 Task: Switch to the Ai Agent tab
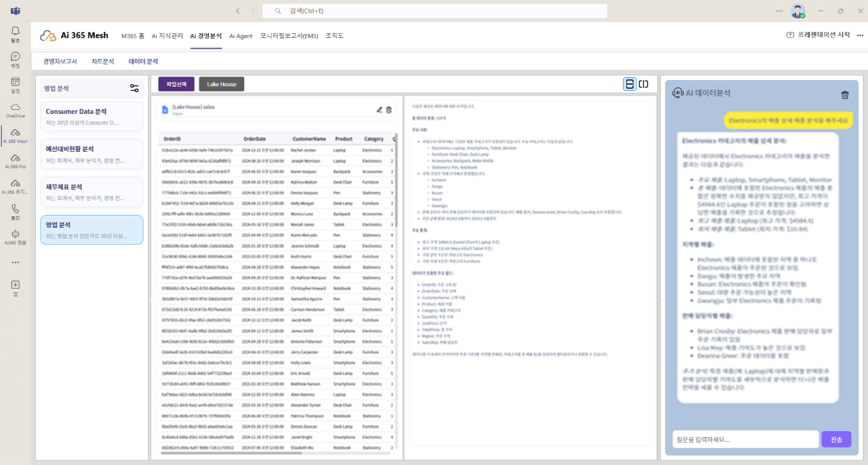(241, 36)
